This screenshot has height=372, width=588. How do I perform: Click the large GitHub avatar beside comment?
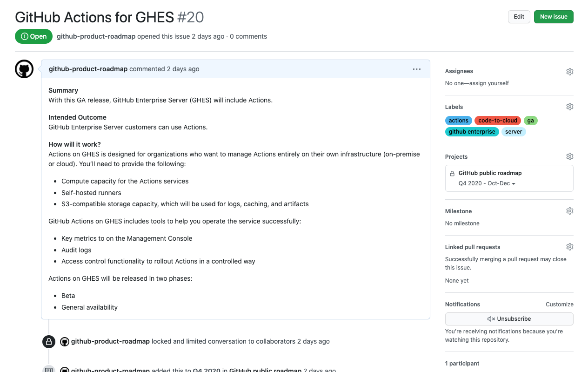24,69
